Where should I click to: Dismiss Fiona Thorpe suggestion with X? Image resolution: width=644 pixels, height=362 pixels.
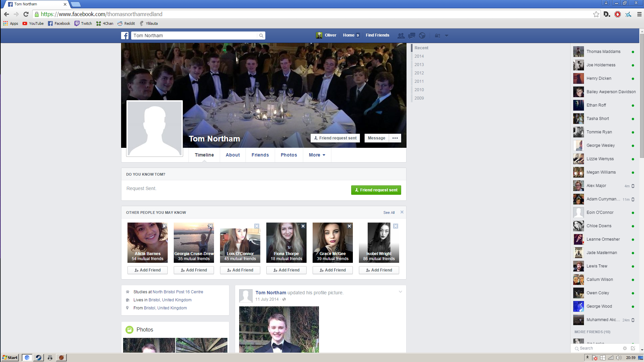tap(303, 226)
